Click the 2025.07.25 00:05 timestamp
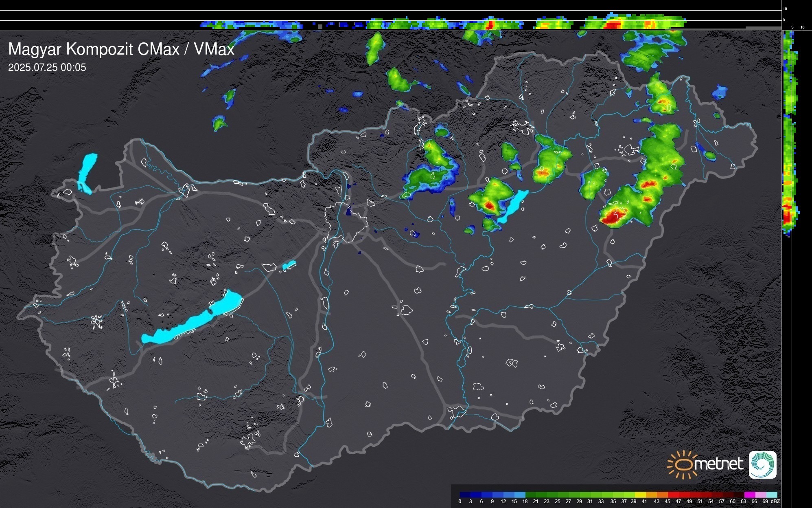Image resolution: width=812 pixels, height=508 pixels. click(x=47, y=68)
